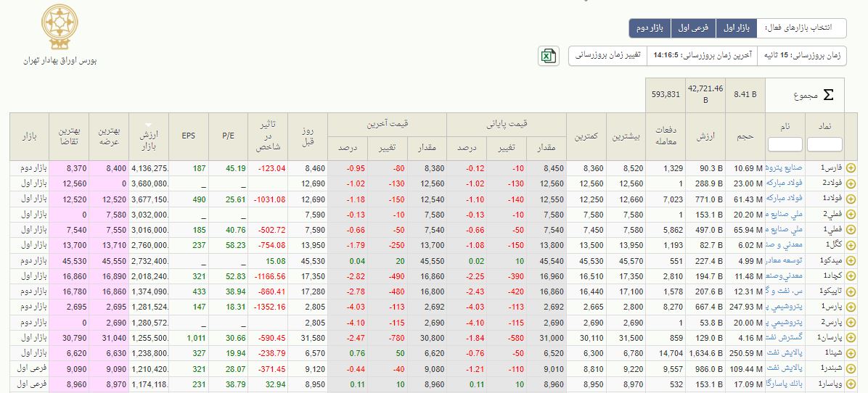This screenshot has height=393, width=868.
Task: Expand the شپنا1 row with its plus icon
Action: click(851, 352)
